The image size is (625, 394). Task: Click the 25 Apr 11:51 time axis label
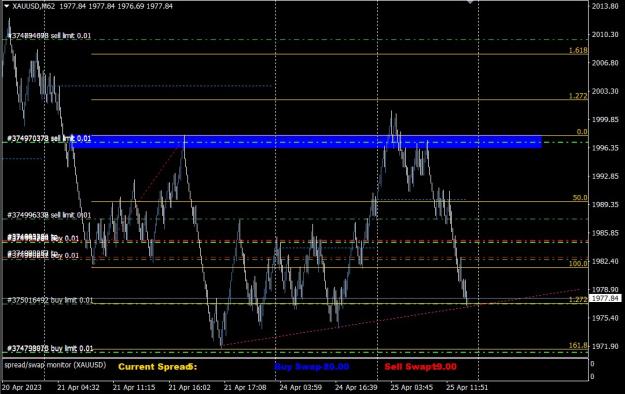click(467, 387)
